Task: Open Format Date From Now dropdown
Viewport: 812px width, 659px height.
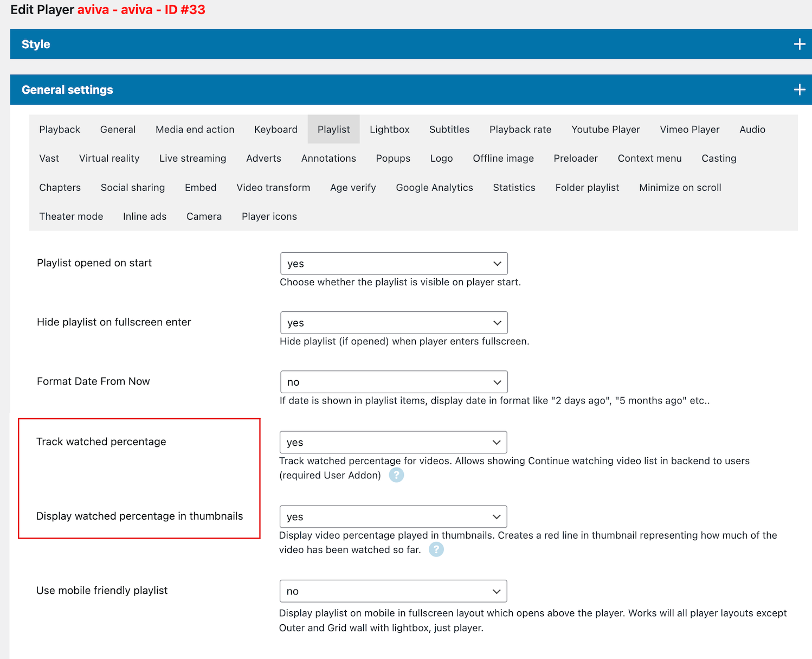Action: coord(394,382)
